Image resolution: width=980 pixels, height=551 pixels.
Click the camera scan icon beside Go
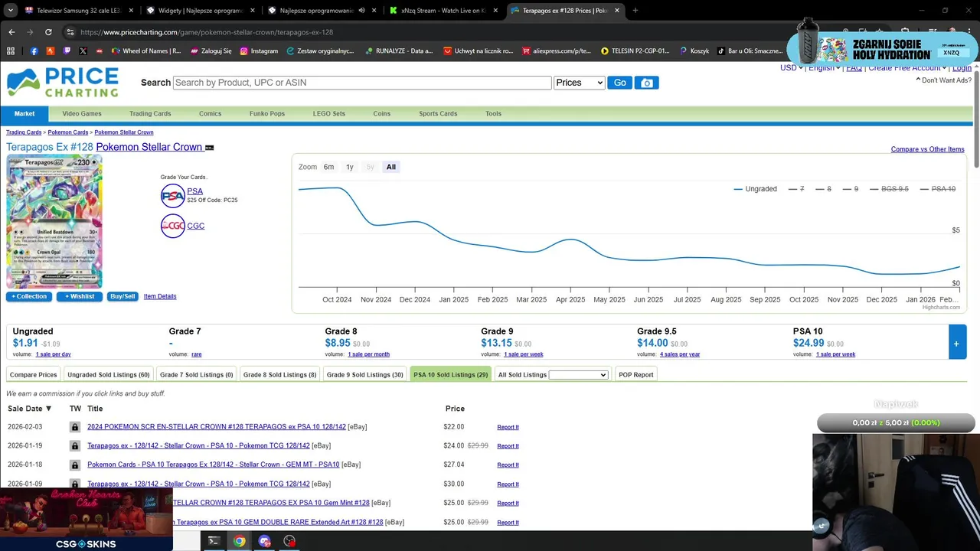647,83
